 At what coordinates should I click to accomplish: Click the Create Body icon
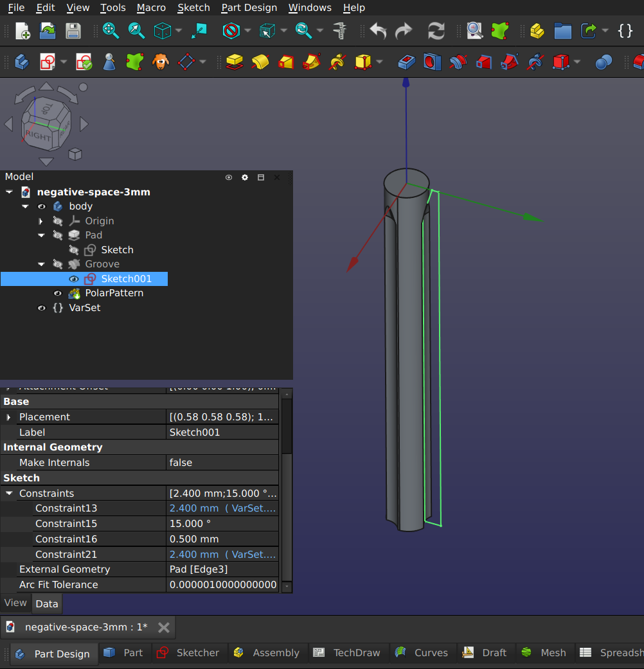click(x=22, y=62)
